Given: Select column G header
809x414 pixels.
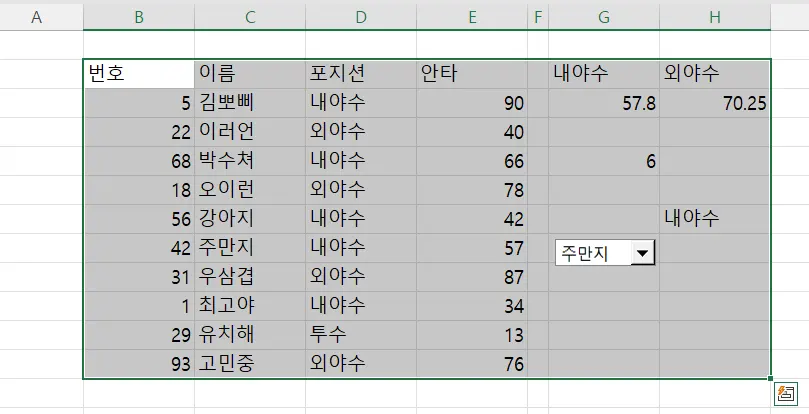Looking at the screenshot, I should pos(604,17).
